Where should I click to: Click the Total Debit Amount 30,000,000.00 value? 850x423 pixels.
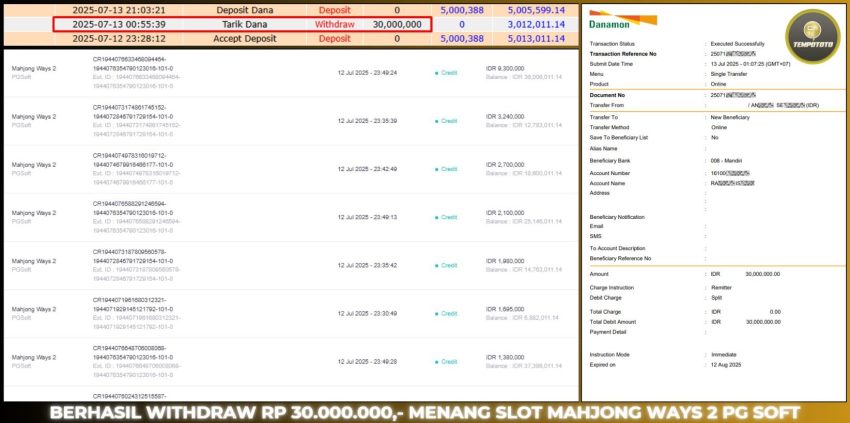click(763, 321)
